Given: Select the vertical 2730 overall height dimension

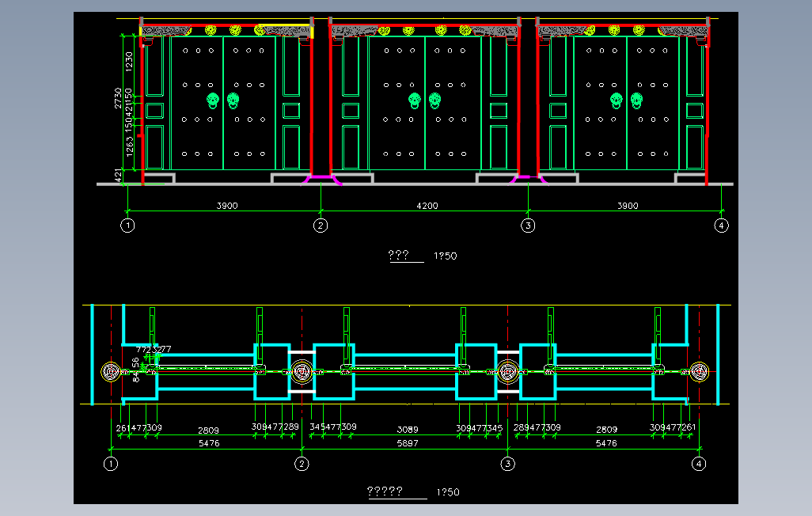Looking at the screenshot, I should coord(118,98).
